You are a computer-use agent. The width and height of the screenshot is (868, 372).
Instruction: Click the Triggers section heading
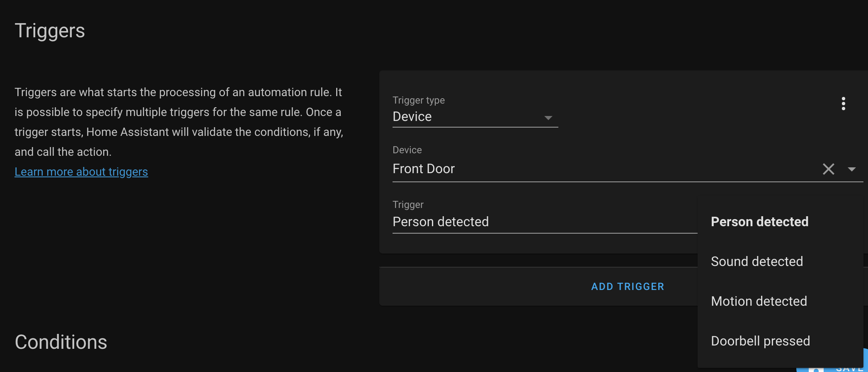(50, 30)
